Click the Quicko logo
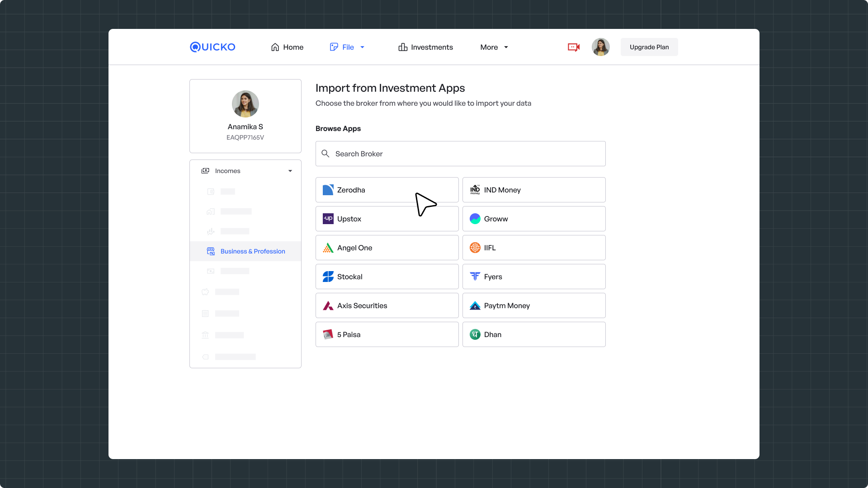This screenshot has height=488, width=868. [x=212, y=47]
